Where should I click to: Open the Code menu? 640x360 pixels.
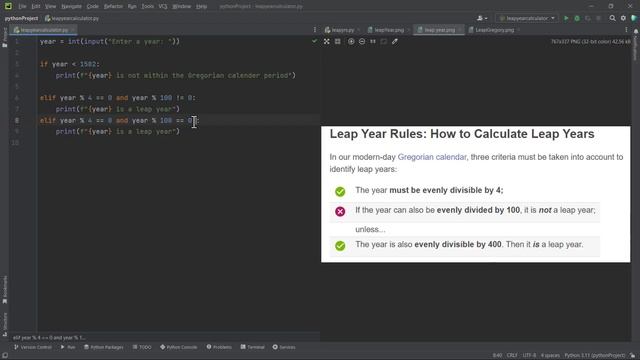click(x=93, y=7)
